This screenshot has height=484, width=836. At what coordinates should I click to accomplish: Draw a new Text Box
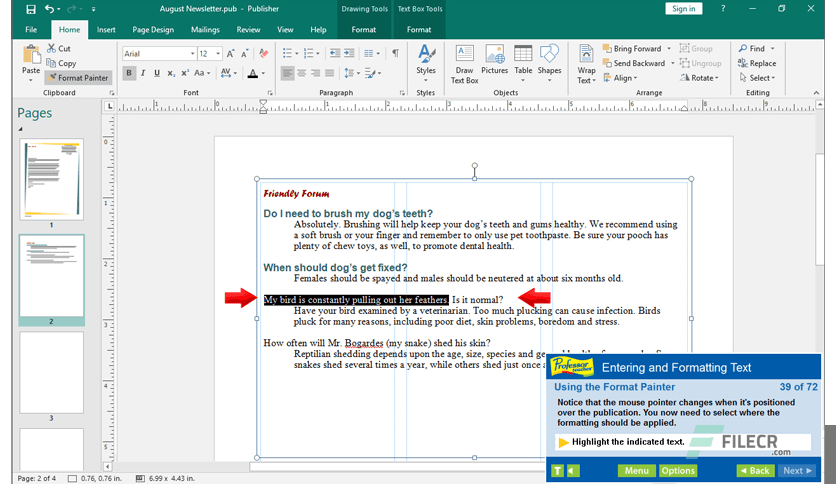click(464, 64)
